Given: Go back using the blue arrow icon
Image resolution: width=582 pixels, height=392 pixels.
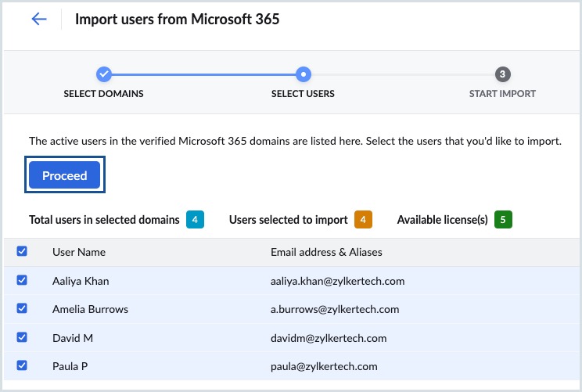Looking at the screenshot, I should coord(39,19).
